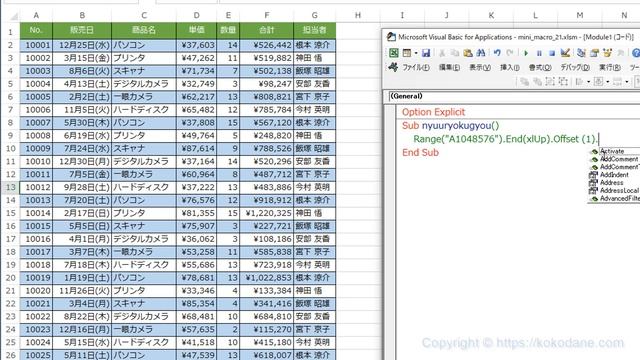
Task: Click the 販売日 header cell
Action: [82, 30]
